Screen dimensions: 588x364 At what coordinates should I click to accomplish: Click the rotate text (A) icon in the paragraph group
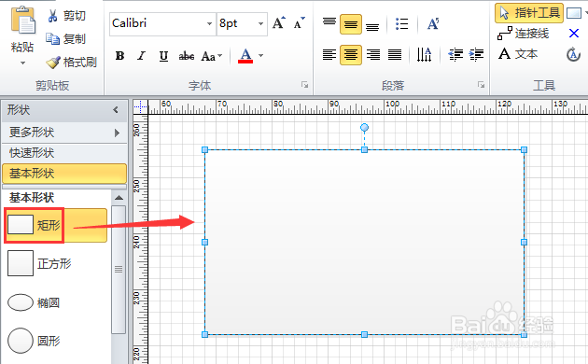(433, 24)
